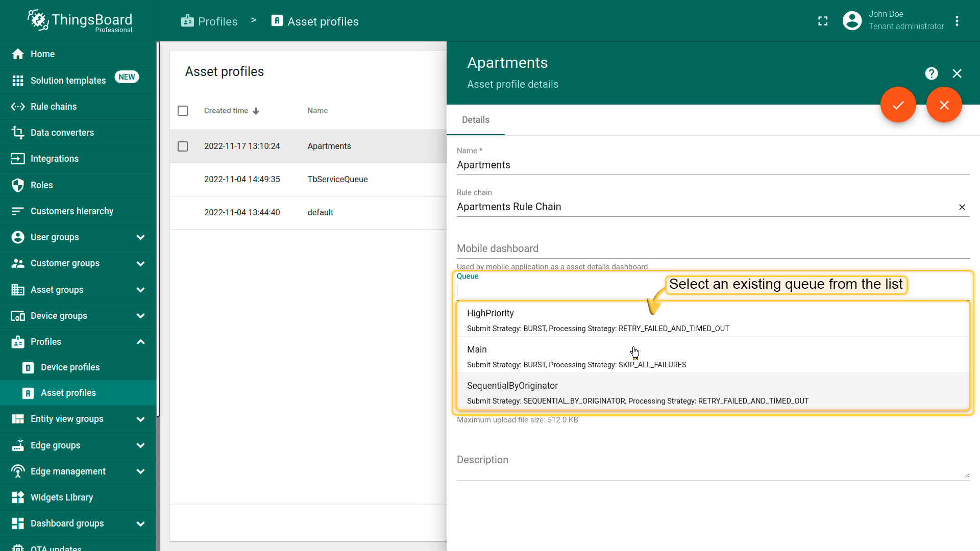Clear the Apartments Rule Chain selection

pos(962,207)
